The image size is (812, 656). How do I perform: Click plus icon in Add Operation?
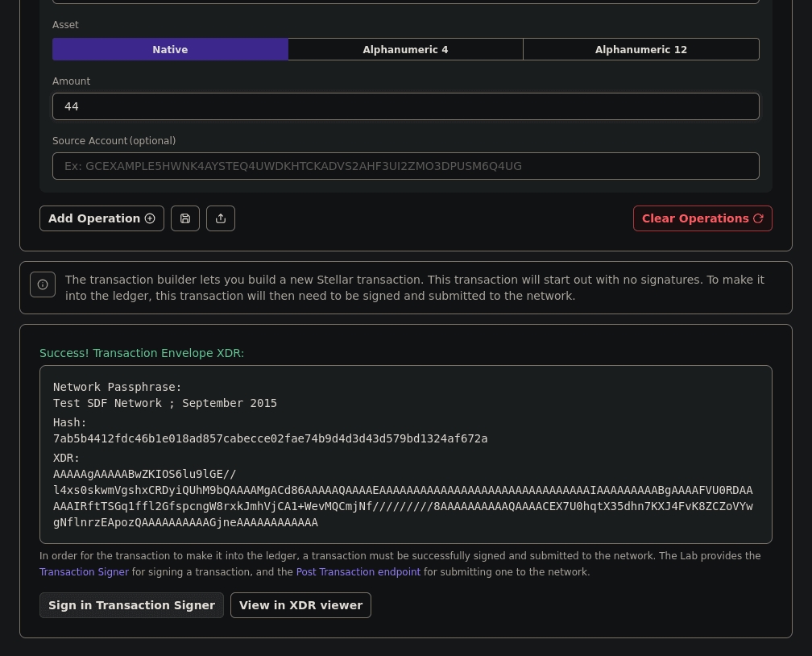click(x=150, y=218)
